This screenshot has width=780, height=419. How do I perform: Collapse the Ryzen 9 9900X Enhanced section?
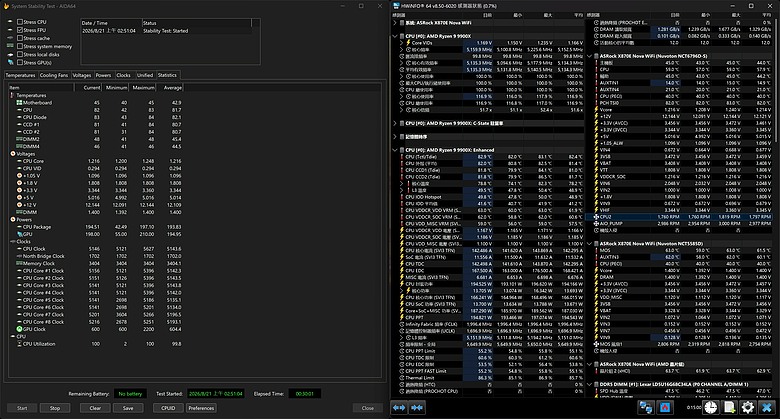click(x=395, y=150)
